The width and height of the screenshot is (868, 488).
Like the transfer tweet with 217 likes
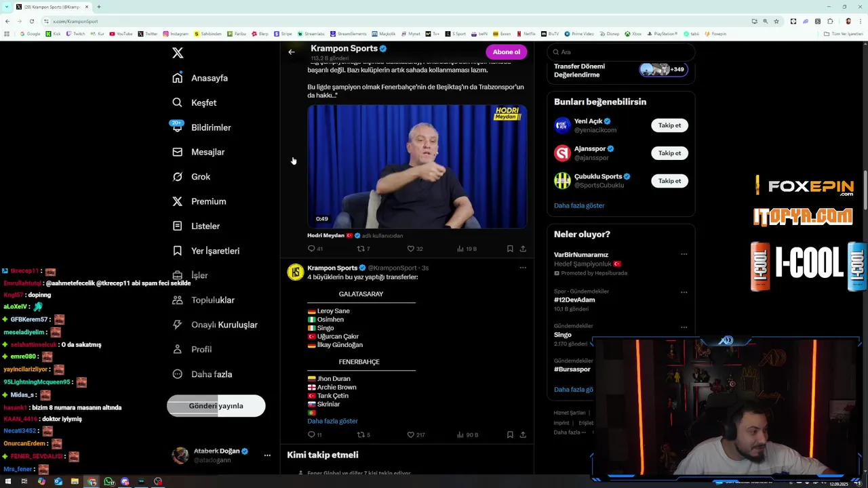click(416, 434)
